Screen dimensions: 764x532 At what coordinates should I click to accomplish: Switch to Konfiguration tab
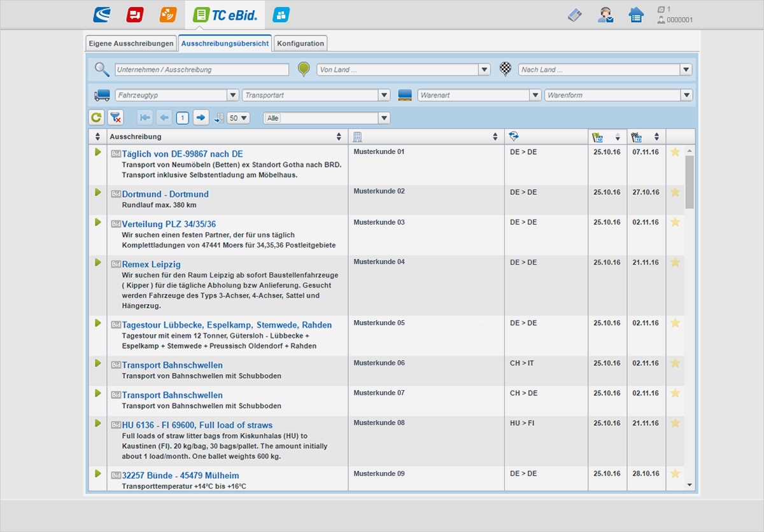point(301,43)
